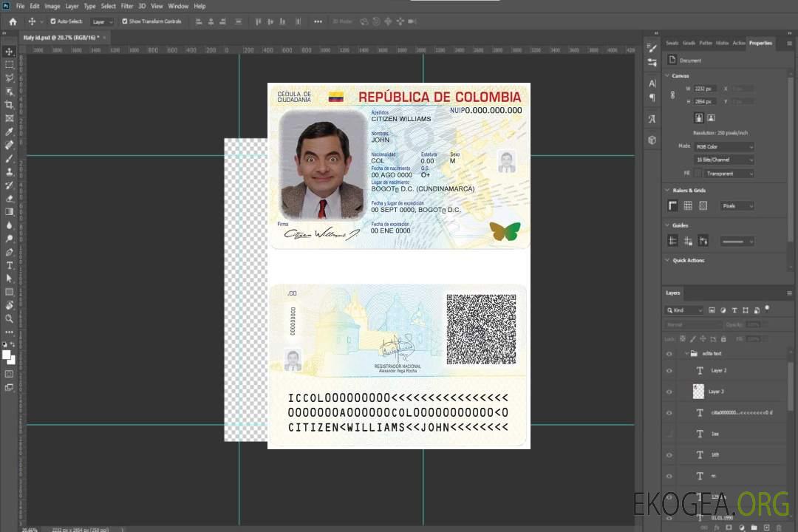The image size is (798, 532).
Task: Open the Fill Transparent dropdown
Action: 729,174
